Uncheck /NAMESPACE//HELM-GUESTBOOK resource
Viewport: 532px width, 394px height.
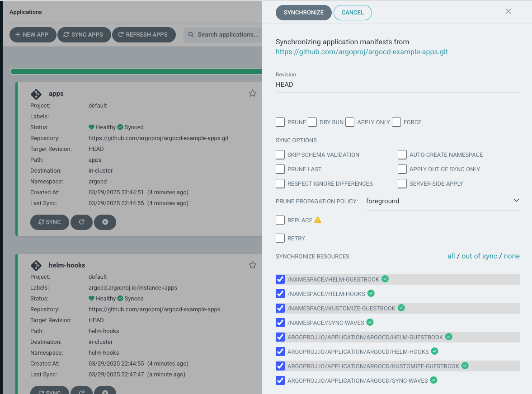tap(280, 279)
